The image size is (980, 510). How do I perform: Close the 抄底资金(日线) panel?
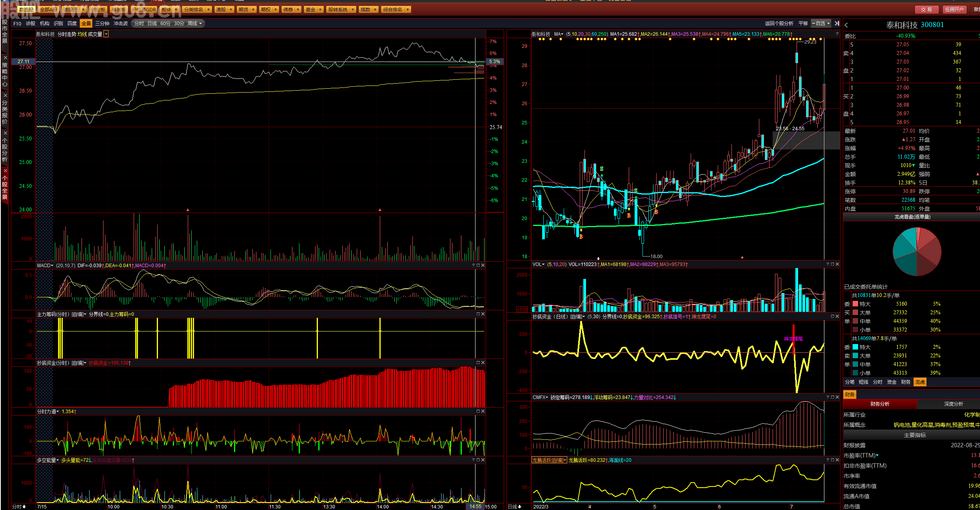[x=837, y=317]
